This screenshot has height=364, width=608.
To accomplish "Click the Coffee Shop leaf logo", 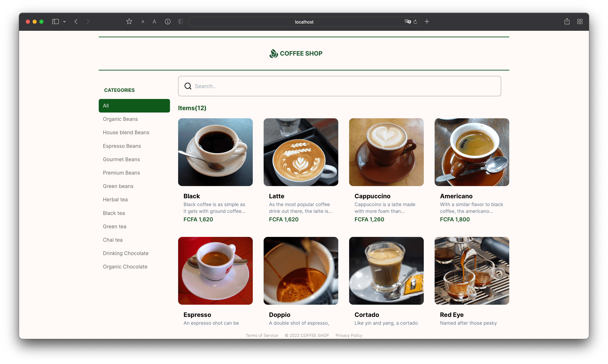I will point(274,53).
